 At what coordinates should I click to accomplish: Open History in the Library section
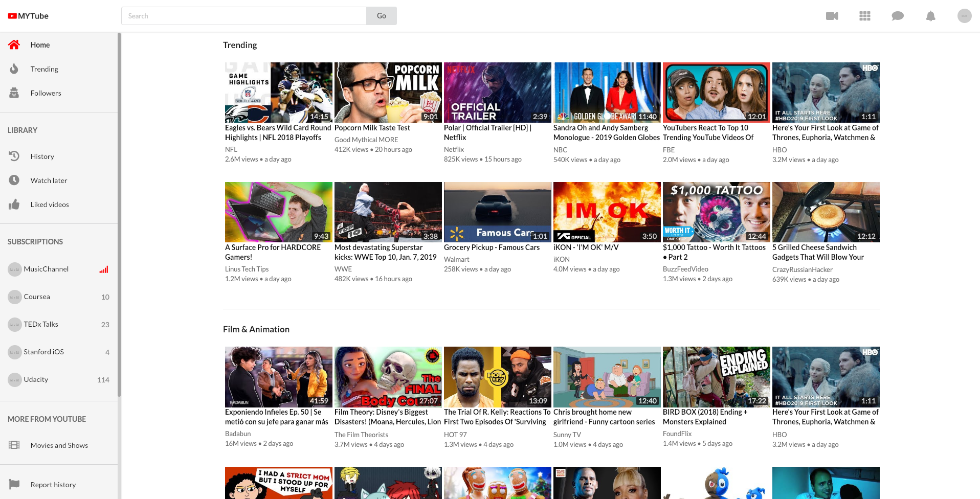tap(59, 156)
